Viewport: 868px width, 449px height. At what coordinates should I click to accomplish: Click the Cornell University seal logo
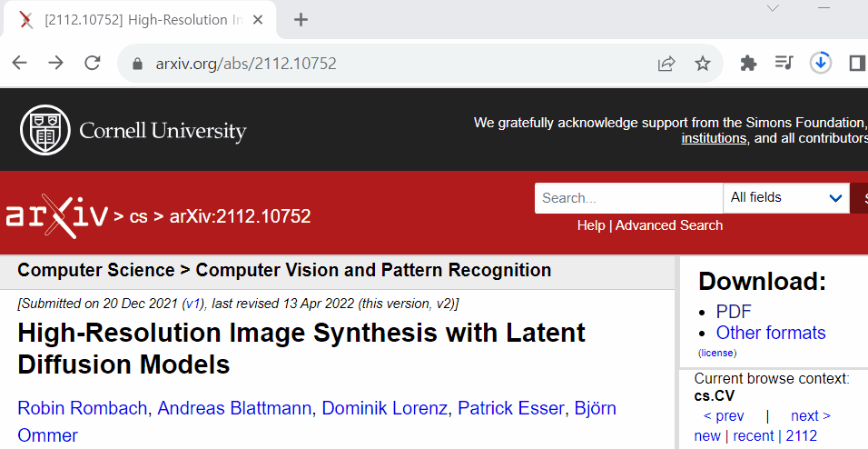(x=45, y=130)
